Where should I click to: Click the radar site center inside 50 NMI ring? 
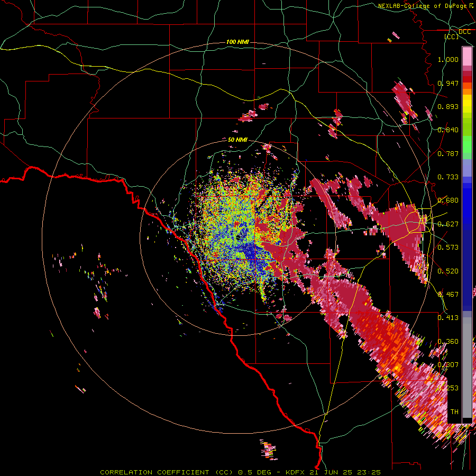tap(239, 237)
